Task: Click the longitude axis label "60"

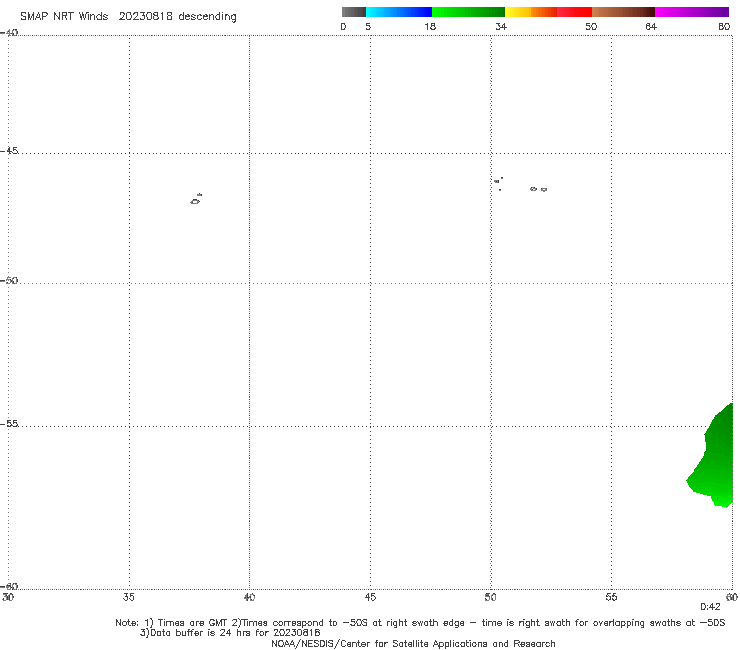Action: point(732,597)
